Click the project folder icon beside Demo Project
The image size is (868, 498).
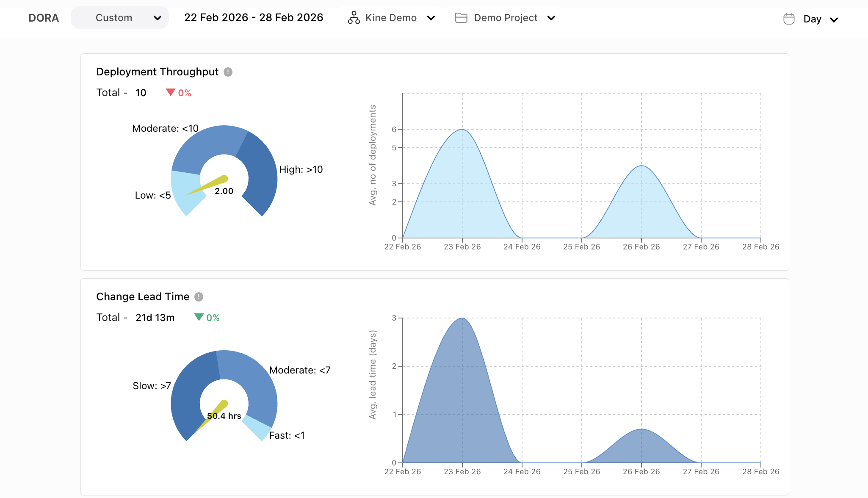pos(461,18)
